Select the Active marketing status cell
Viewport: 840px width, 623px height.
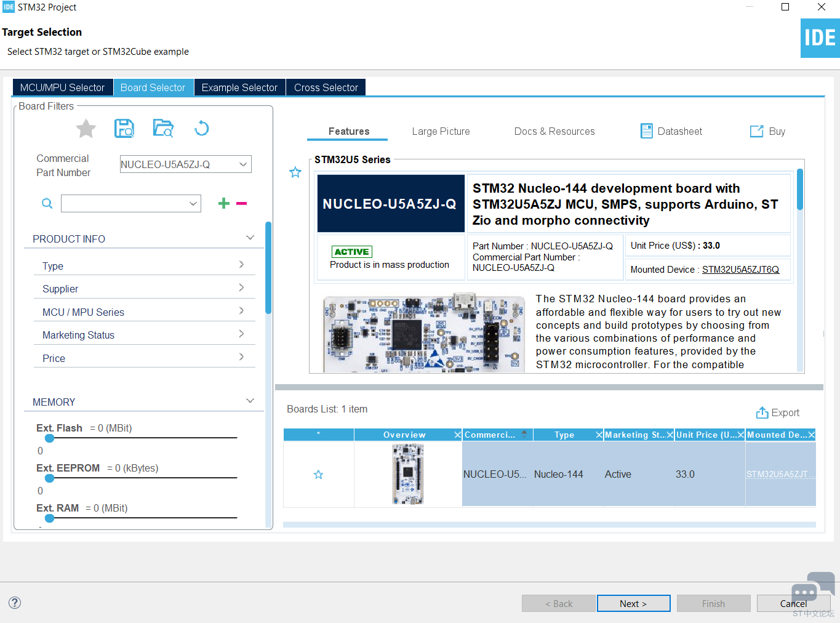618,475
